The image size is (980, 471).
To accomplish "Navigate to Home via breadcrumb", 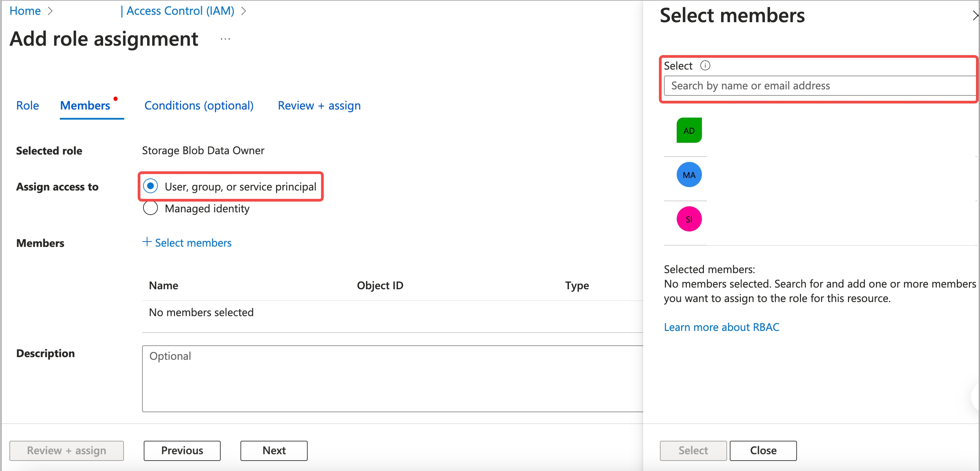I will [25, 11].
